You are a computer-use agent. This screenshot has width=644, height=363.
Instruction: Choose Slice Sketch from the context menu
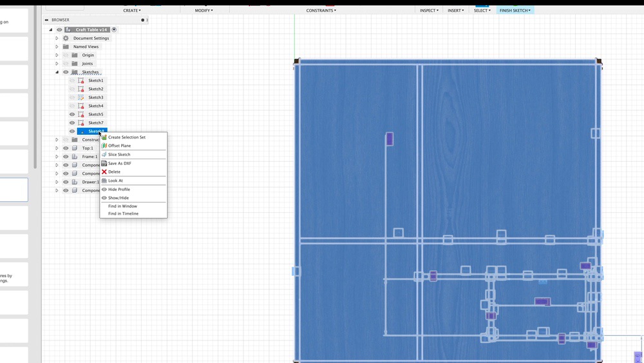pos(119,155)
